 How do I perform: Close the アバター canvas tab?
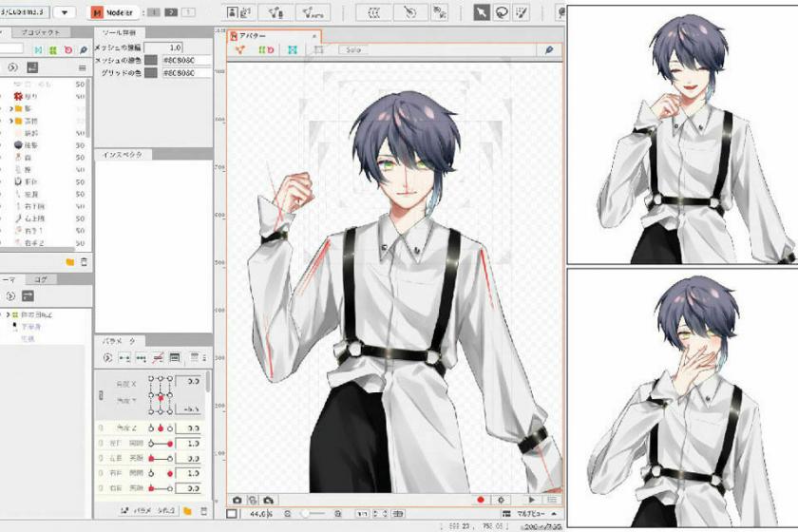[x=314, y=36]
